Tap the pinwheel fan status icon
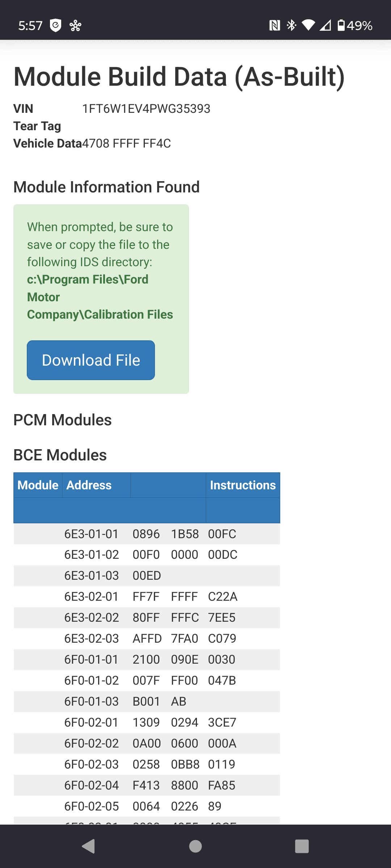The width and height of the screenshot is (391, 868). pyautogui.click(x=75, y=25)
